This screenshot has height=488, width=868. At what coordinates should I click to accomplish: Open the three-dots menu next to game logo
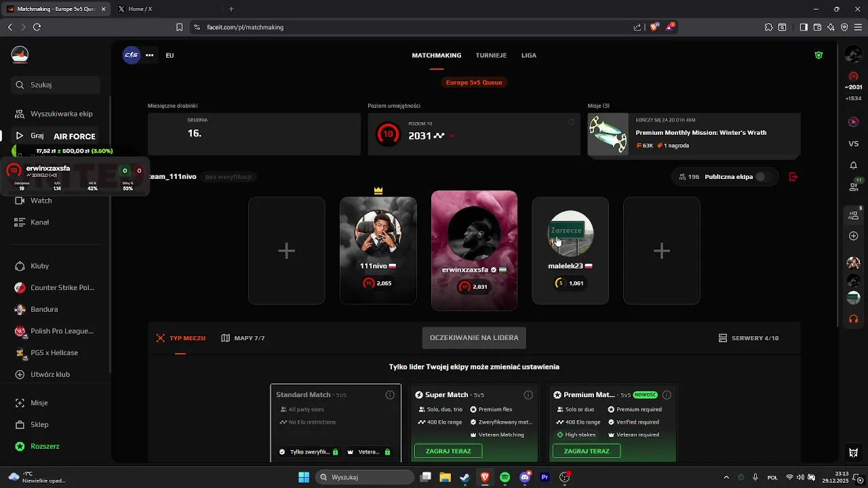pos(149,55)
